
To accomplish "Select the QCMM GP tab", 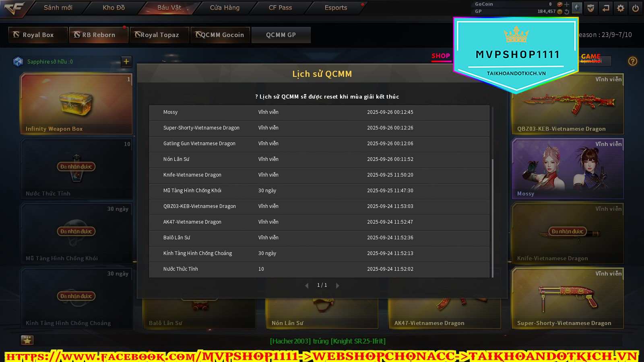I will [x=281, y=35].
